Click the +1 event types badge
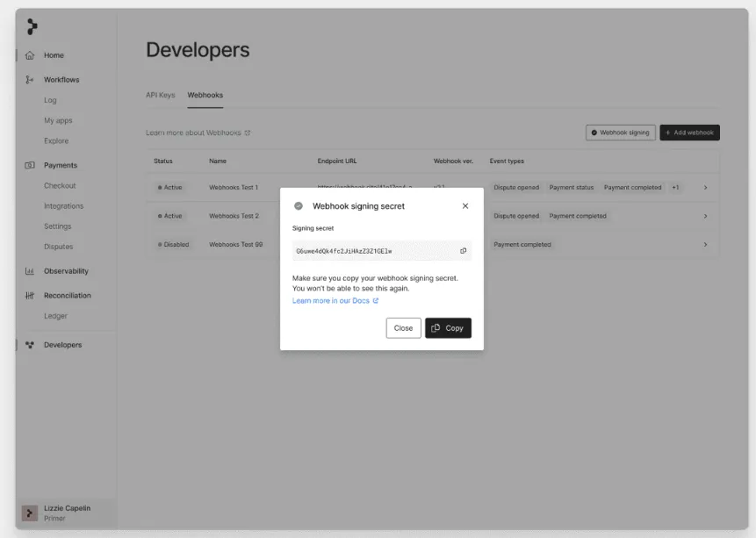The height and width of the screenshot is (538, 756). pyautogui.click(x=675, y=187)
